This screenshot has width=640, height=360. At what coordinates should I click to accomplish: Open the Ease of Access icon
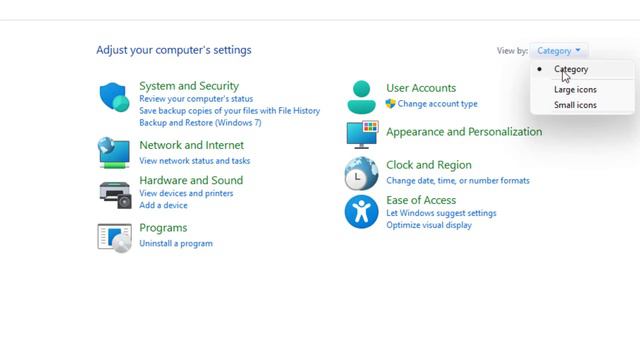click(361, 211)
